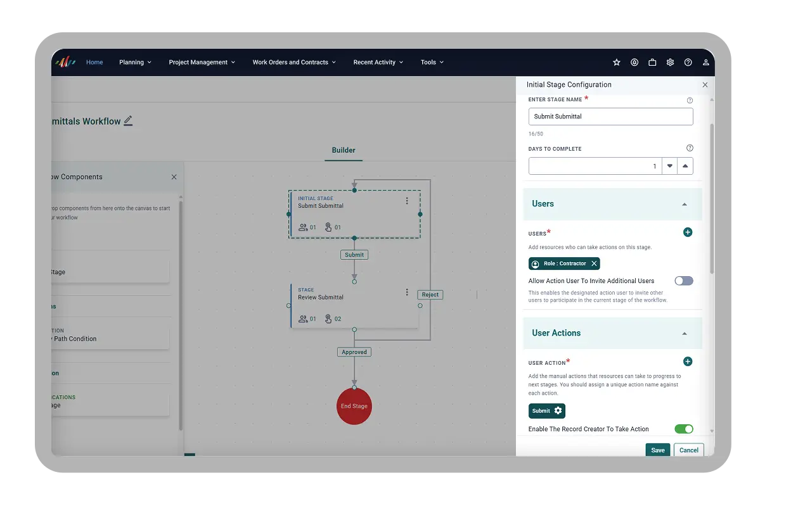The height and width of the screenshot is (532, 791).
Task: Open the Planning dropdown menu
Action: point(135,62)
